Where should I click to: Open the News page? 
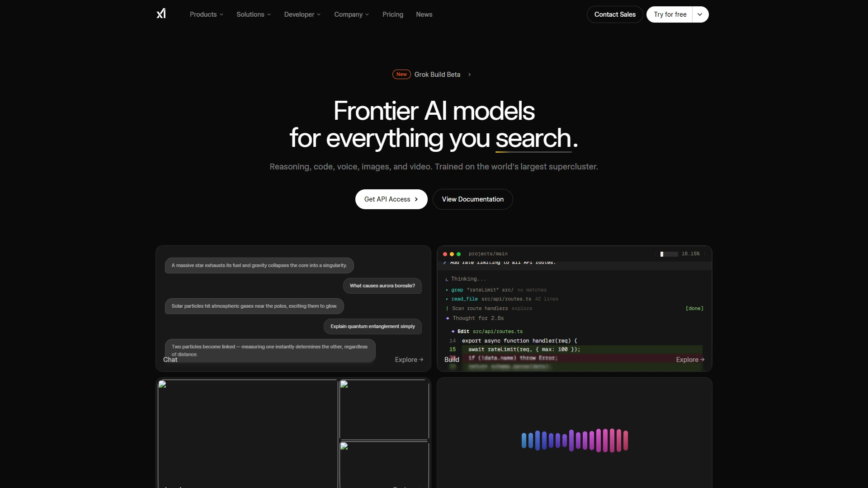424,14
